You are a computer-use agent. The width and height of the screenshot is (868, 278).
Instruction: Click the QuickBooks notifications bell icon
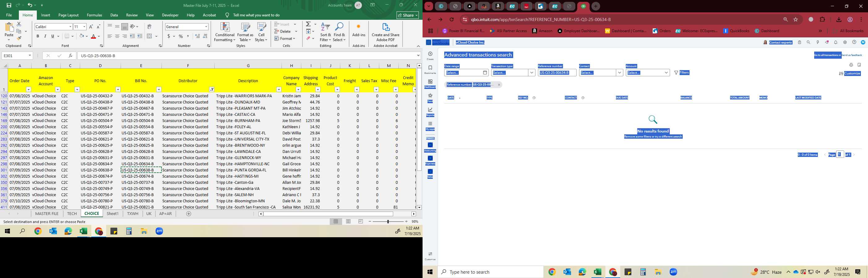(836, 42)
